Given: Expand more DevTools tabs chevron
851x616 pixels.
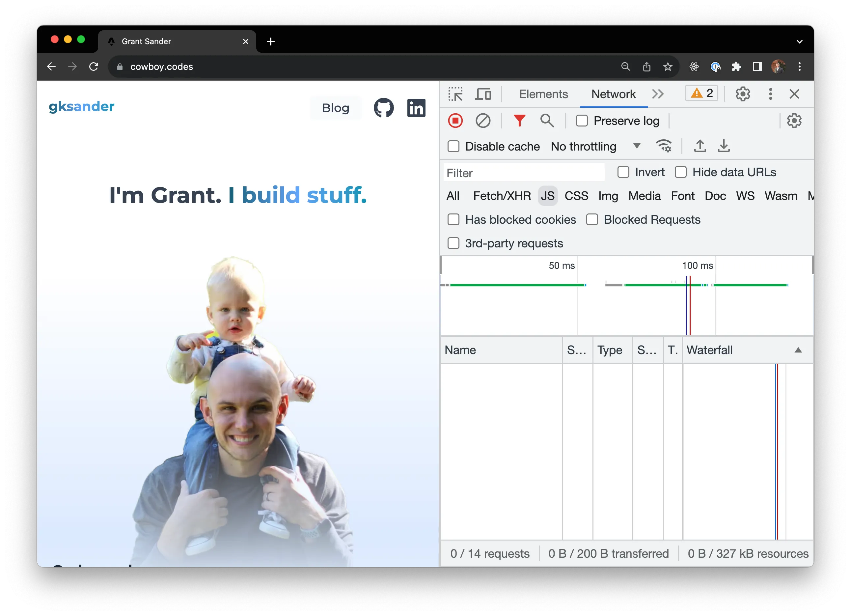Looking at the screenshot, I should (x=658, y=94).
